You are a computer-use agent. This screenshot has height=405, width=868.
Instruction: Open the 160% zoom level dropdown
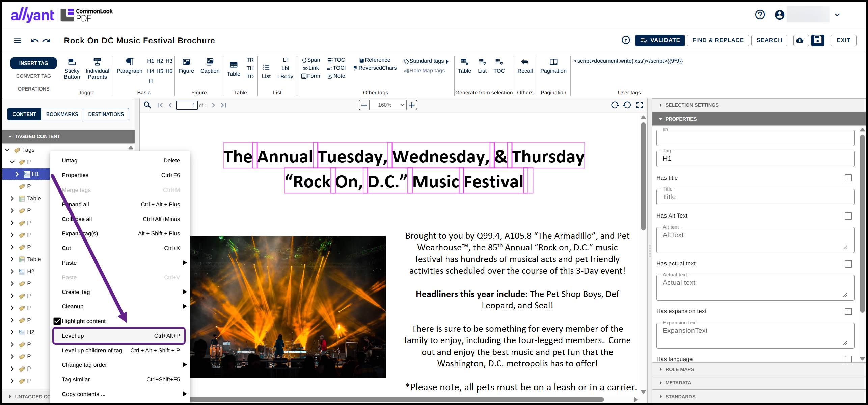click(388, 105)
